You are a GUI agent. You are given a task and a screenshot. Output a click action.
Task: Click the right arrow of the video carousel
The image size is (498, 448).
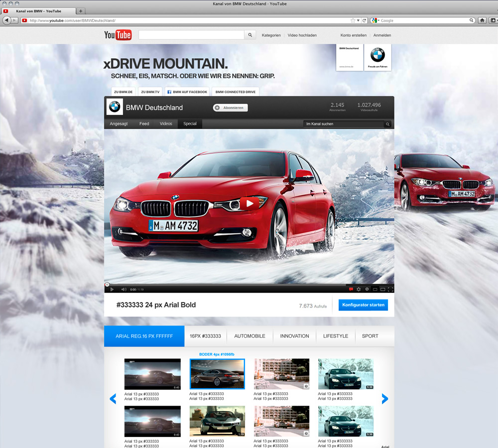coord(384,398)
